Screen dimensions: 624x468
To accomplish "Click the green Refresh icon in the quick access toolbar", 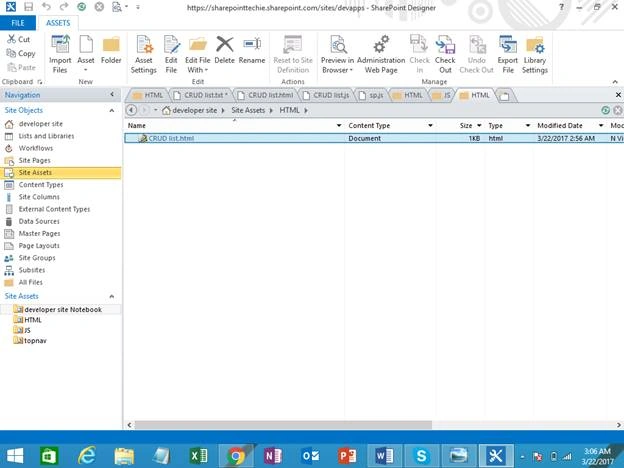I will (x=82, y=7).
